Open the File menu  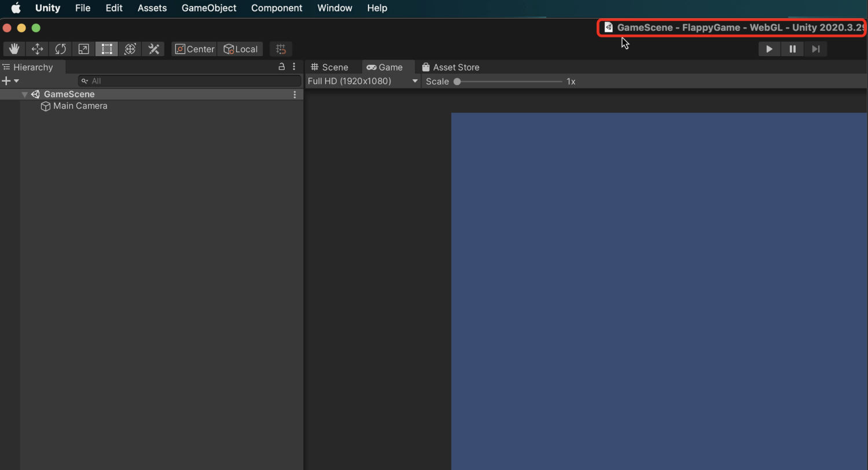[x=83, y=8]
